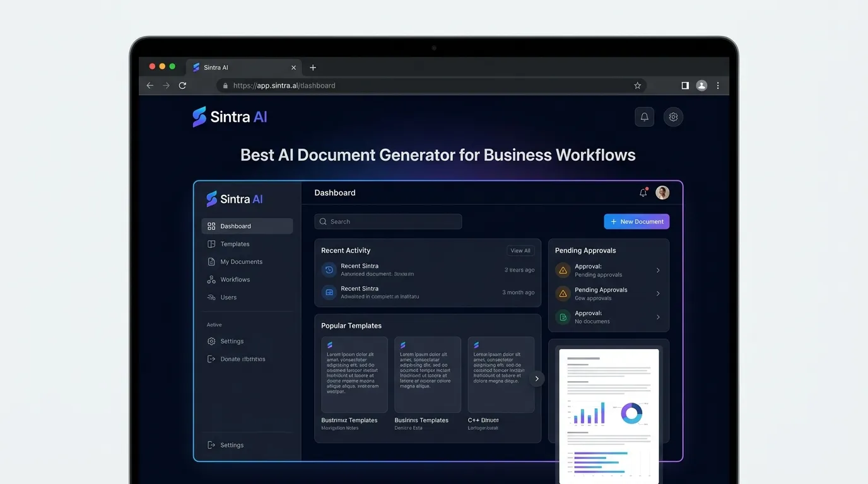Click View All in Recent Activity
The height and width of the screenshot is (484, 868).
[x=520, y=251]
